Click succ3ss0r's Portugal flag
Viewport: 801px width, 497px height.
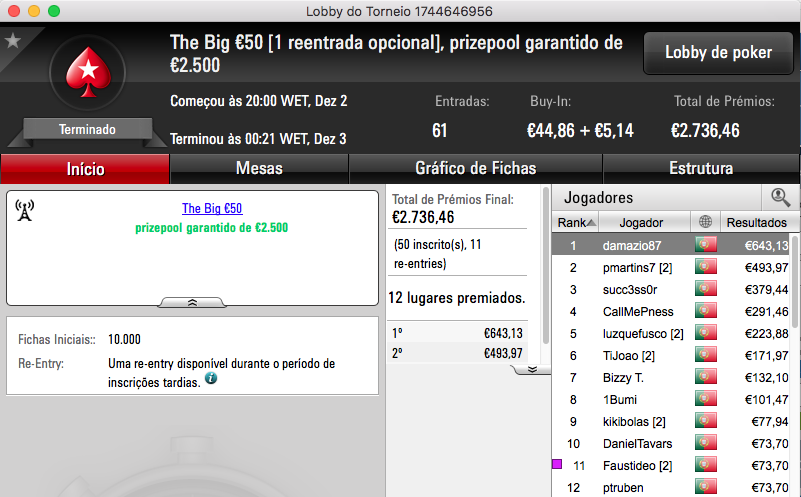point(705,289)
